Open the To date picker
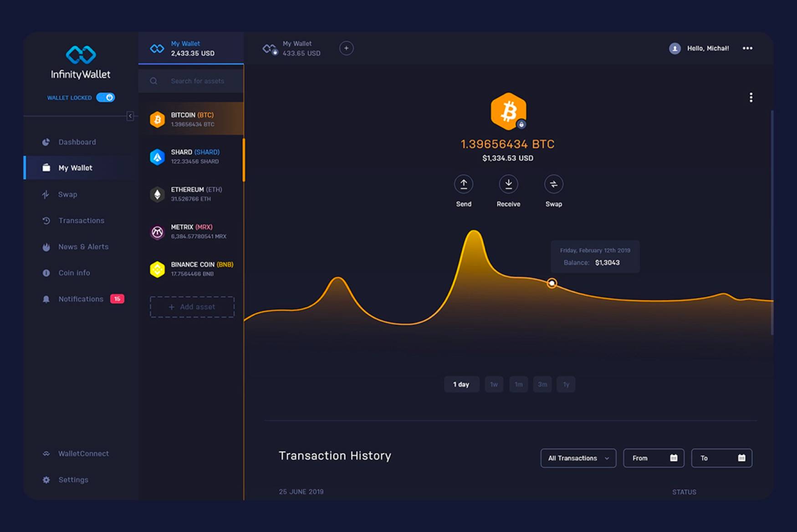Viewport: 797px width, 532px height. pos(722,458)
